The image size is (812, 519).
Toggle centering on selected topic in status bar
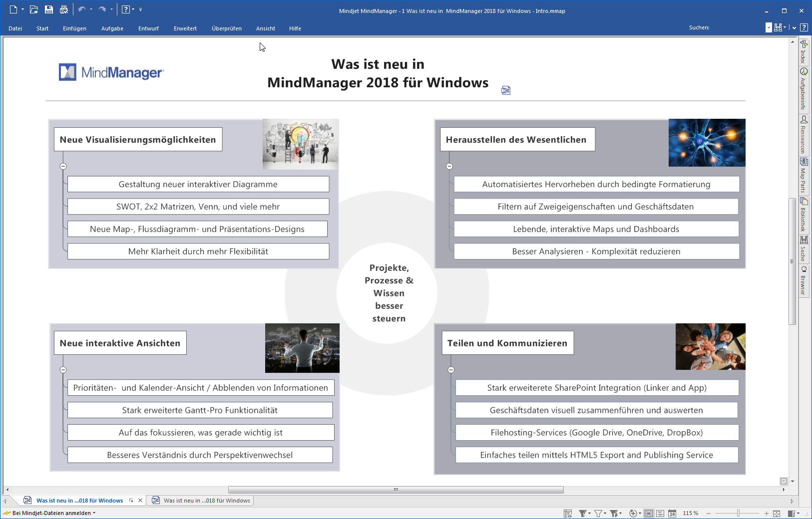tap(649, 513)
